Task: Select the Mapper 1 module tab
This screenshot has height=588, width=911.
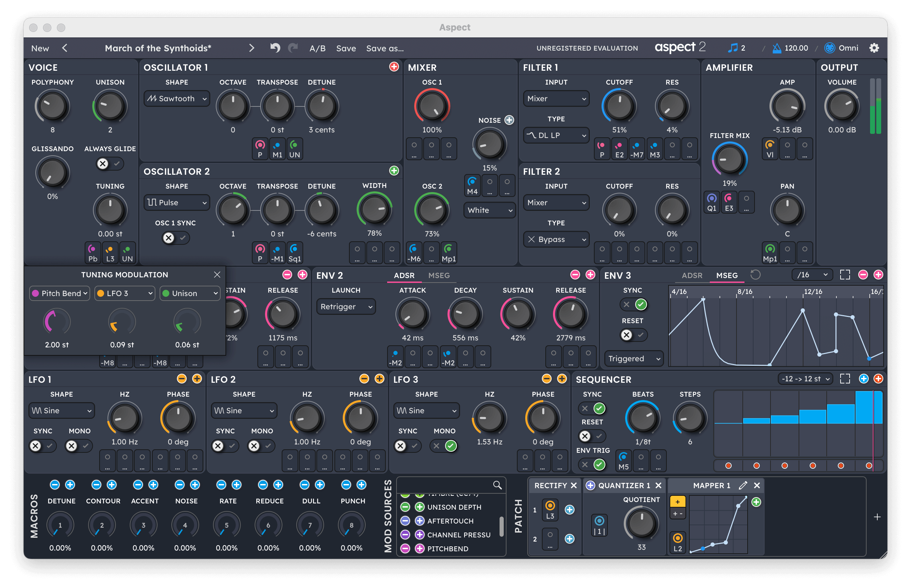Action: [712, 485]
